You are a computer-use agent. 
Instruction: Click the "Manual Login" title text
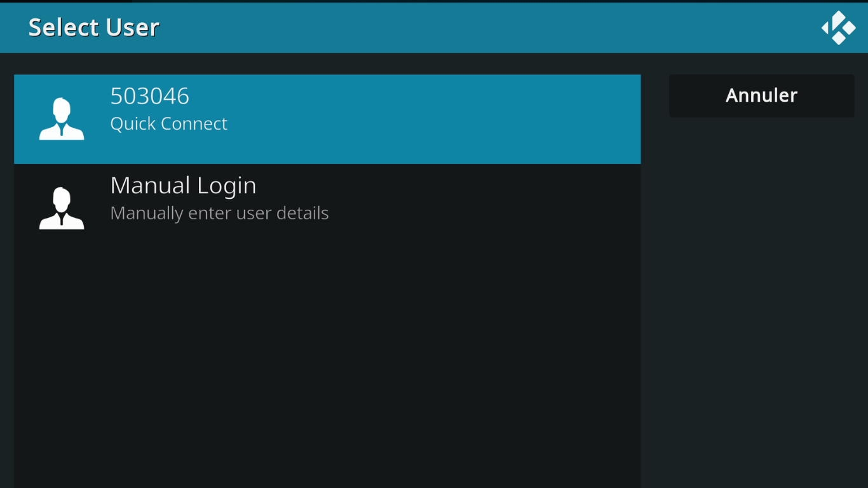183,186
